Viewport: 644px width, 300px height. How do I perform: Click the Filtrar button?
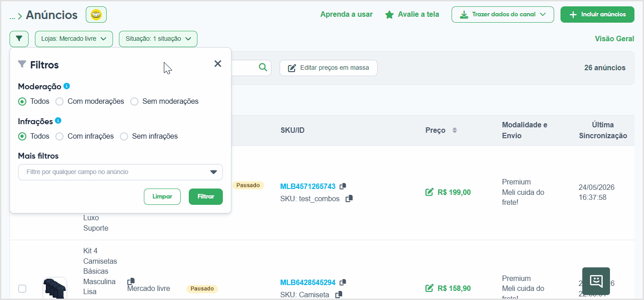click(206, 197)
